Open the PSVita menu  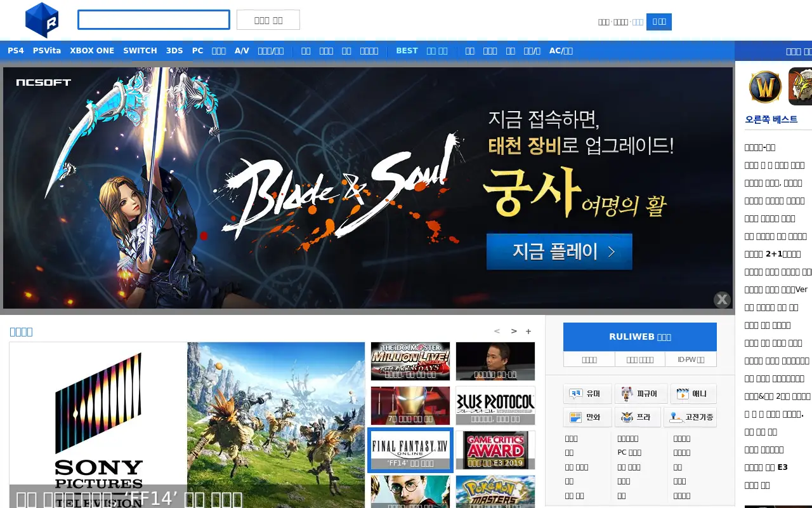(x=47, y=51)
